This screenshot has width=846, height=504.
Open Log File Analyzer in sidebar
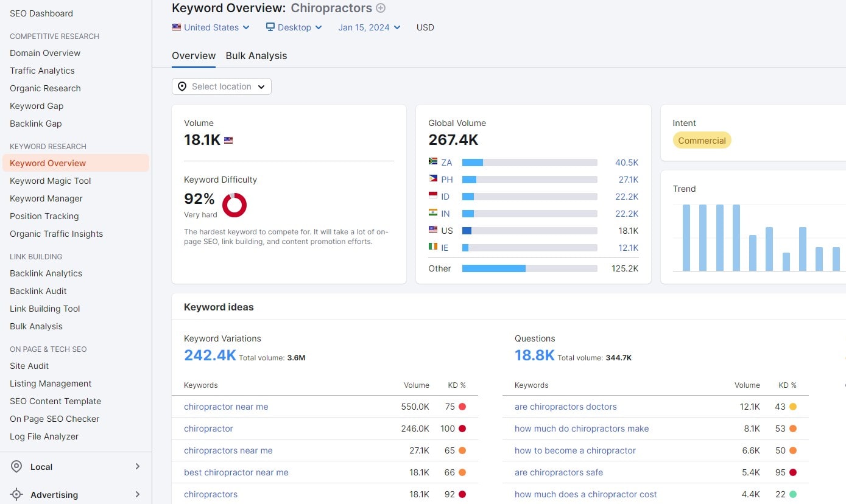tap(44, 436)
